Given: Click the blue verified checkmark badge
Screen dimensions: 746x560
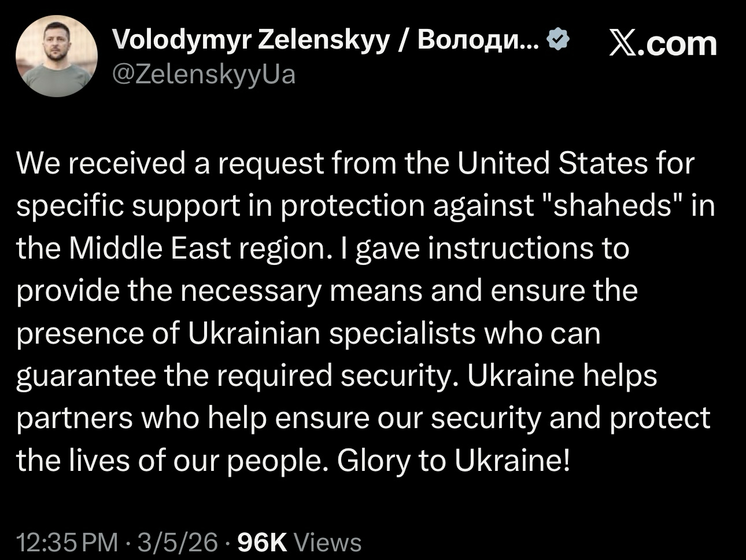Looking at the screenshot, I should (559, 39).
